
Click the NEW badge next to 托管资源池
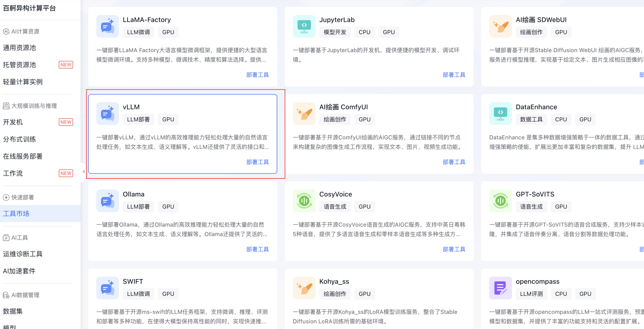click(66, 65)
